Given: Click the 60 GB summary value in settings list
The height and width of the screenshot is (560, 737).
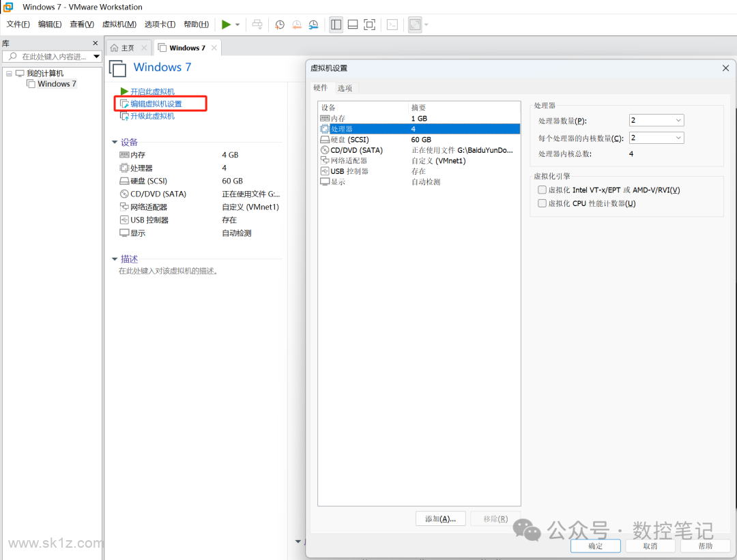Looking at the screenshot, I should pyautogui.click(x=420, y=140).
